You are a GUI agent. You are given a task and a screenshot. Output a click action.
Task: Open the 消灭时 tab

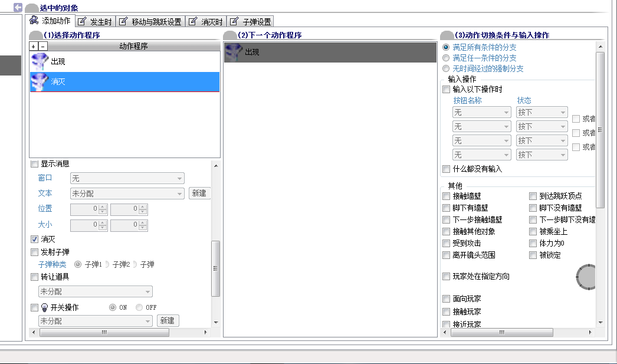tap(206, 22)
